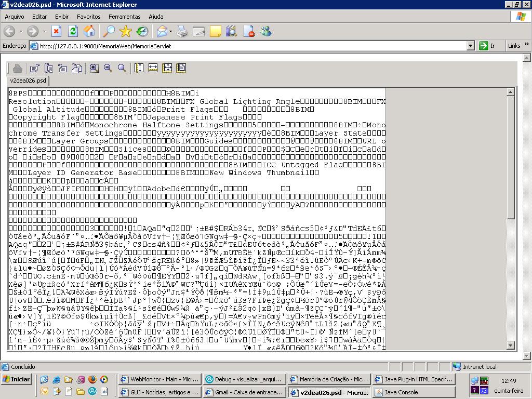Select the v2dea026.psd document tab
This screenshot has height=399, width=532.
(x=28, y=81)
